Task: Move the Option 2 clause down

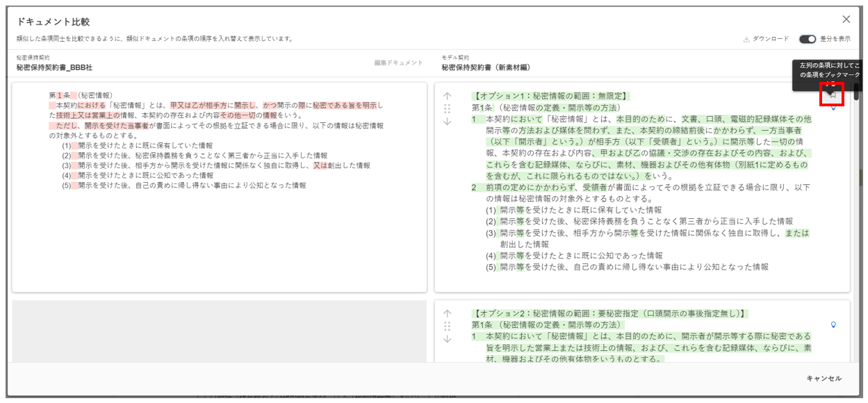Action: [447, 339]
